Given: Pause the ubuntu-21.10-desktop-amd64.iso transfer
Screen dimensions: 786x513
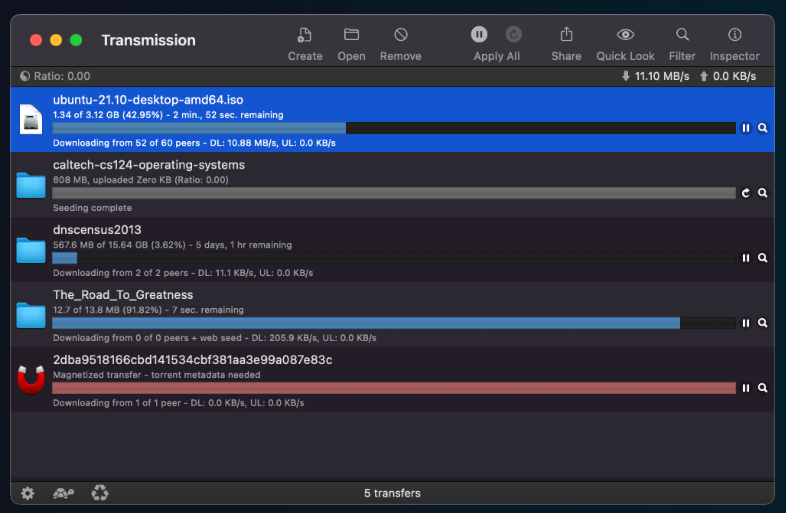Looking at the screenshot, I should tap(746, 128).
